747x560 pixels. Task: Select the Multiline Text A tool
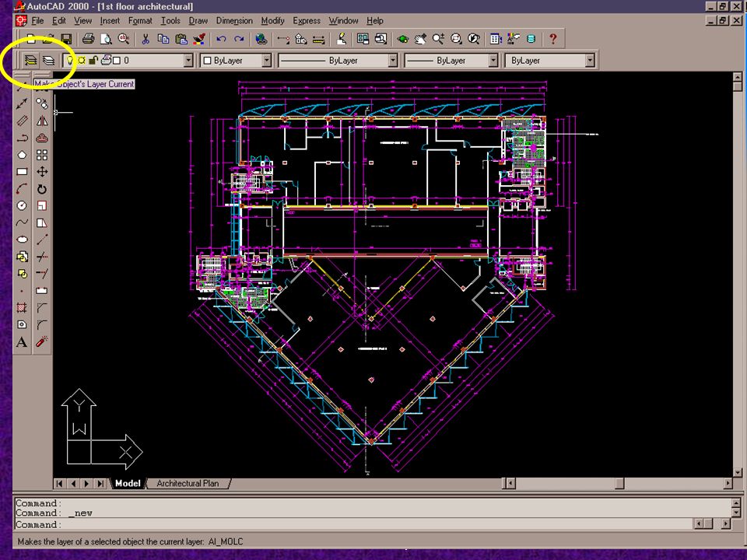[22, 342]
